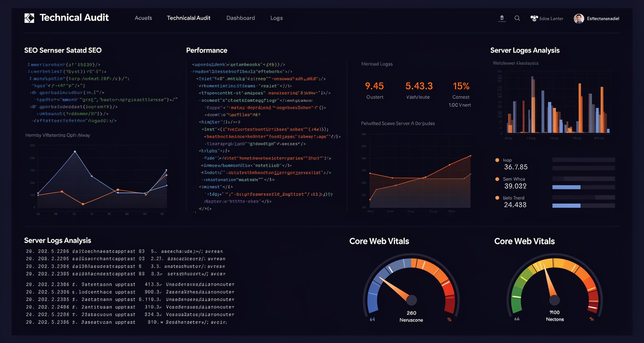Image resolution: width=644 pixels, height=343 pixels.
Task: Click the team icon beside Sdoe Lenter
Action: [x=534, y=18]
